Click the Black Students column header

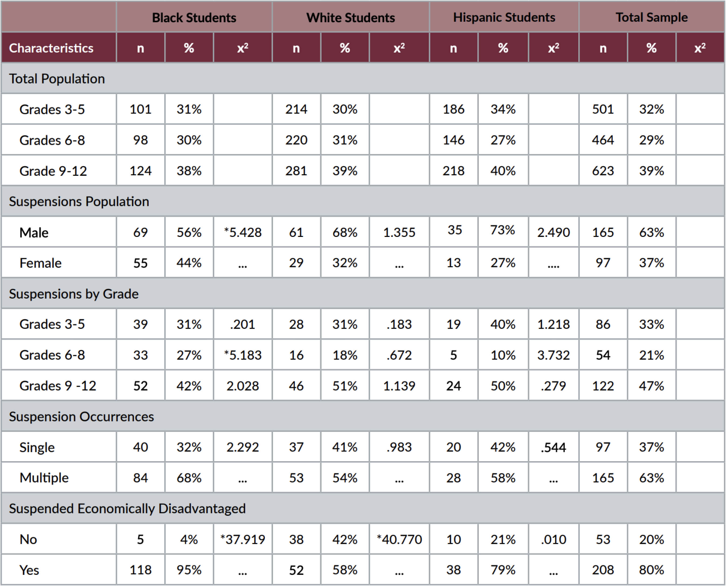194,17
